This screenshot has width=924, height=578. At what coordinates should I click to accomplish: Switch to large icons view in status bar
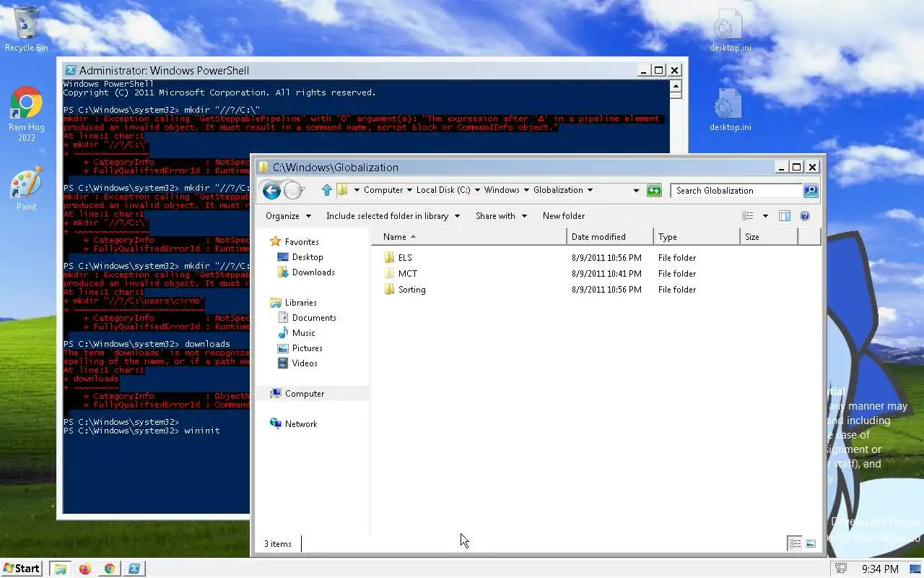point(811,544)
